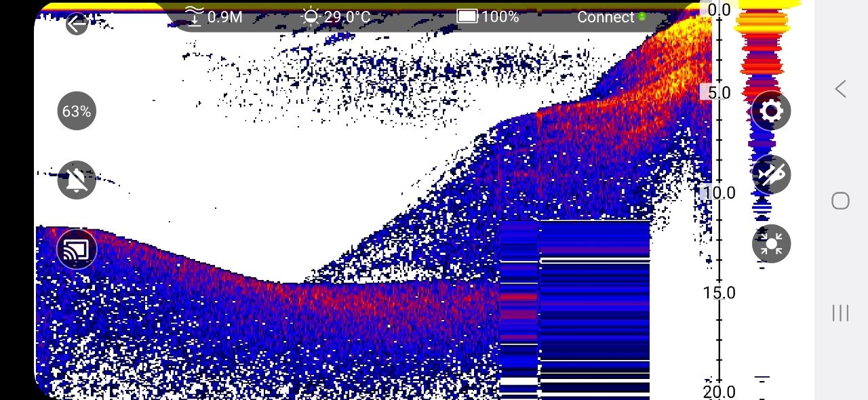Viewport: 868px width, 400px height.
Task: Open Android recent apps
Action: pyautogui.click(x=840, y=313)
